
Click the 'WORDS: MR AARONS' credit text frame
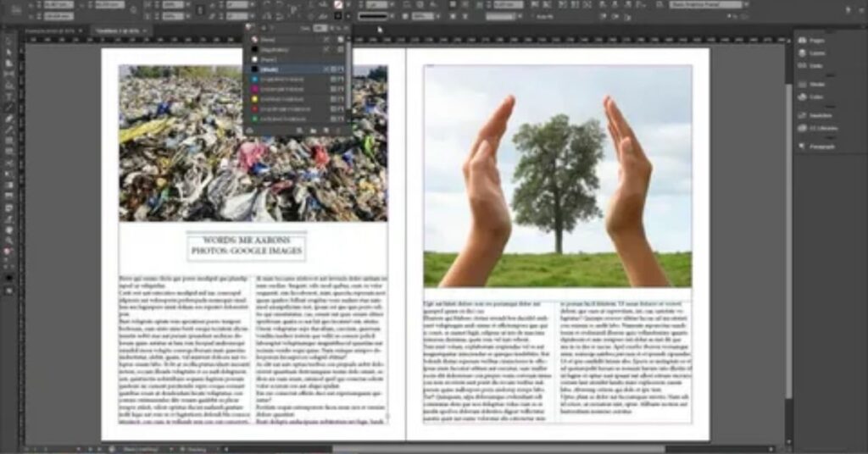247,246
